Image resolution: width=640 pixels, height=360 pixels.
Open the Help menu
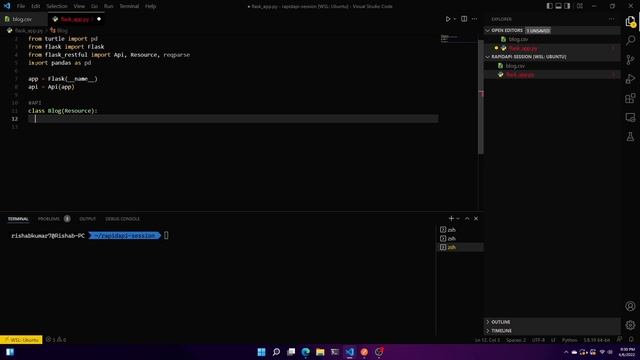[151, 6]
